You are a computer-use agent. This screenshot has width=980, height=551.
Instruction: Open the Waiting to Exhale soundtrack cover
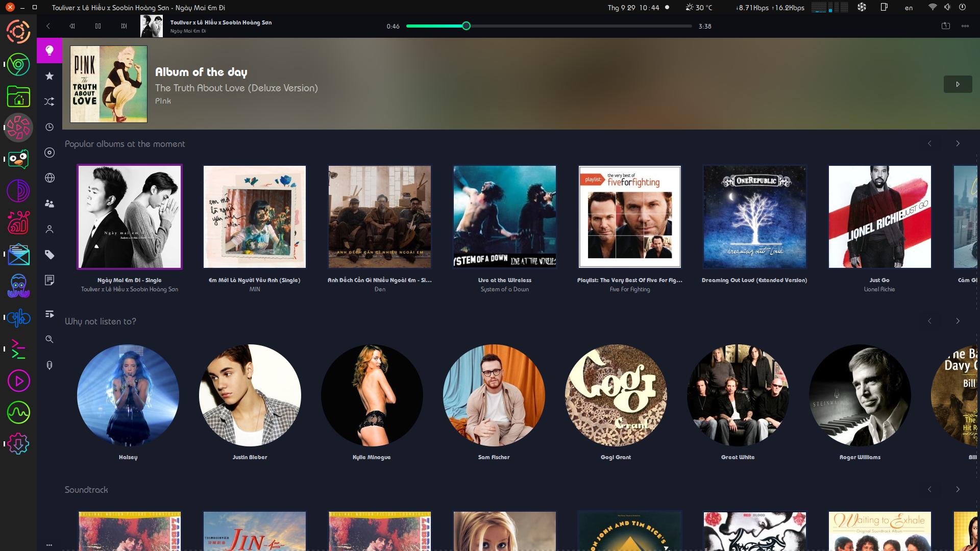pos(880,531)
